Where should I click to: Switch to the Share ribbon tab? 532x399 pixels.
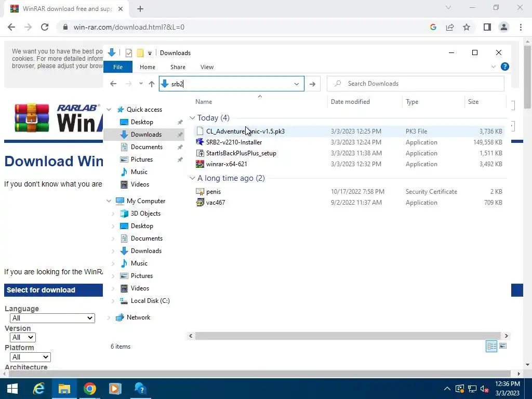tap(178, 67)
